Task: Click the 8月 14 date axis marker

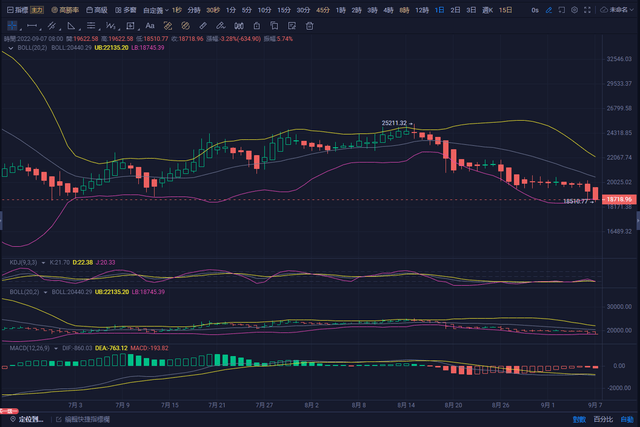Action: tap(406, 406)
